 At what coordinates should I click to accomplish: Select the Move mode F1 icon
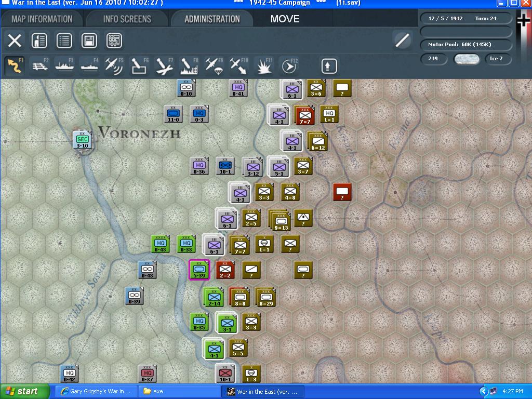click(x=15, y=65)
